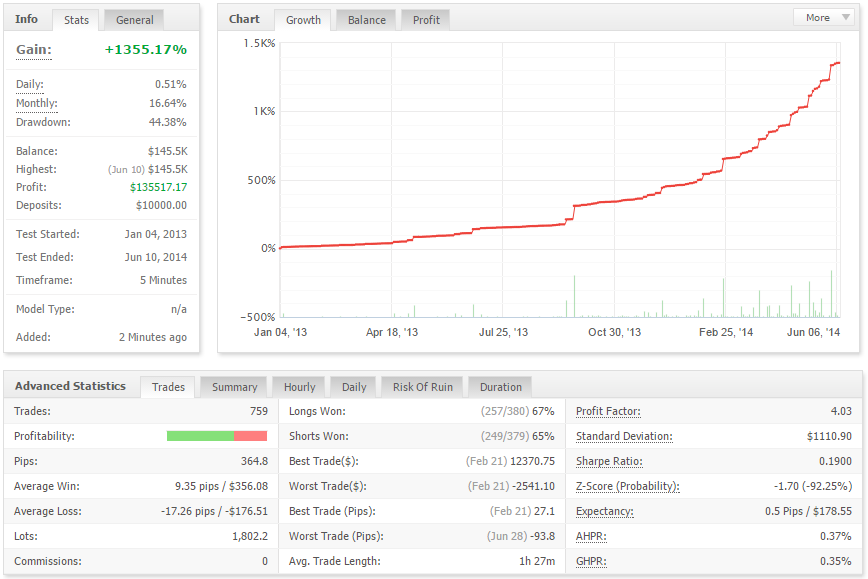Switch to the Balance chart tab

coord(366,20)
